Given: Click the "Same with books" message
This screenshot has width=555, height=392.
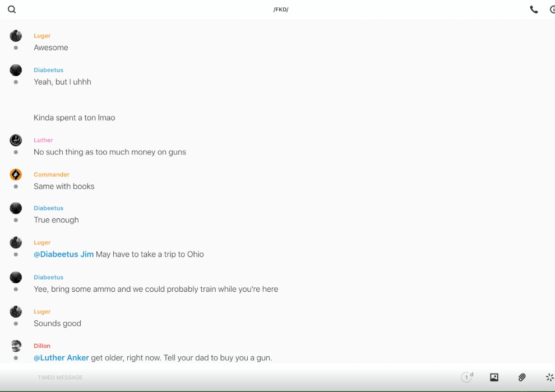Looking at the screenshot, I should point(64,186).
